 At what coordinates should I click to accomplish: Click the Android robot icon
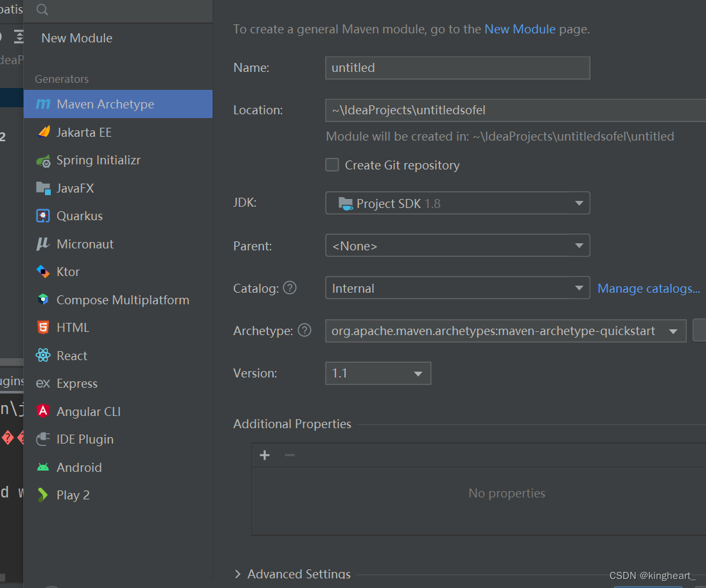pyautogui.click(x=43, y=467)
